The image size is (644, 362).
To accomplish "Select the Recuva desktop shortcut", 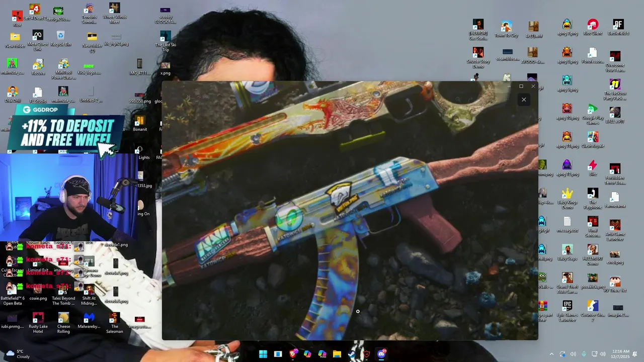I will tap(38, 67).
